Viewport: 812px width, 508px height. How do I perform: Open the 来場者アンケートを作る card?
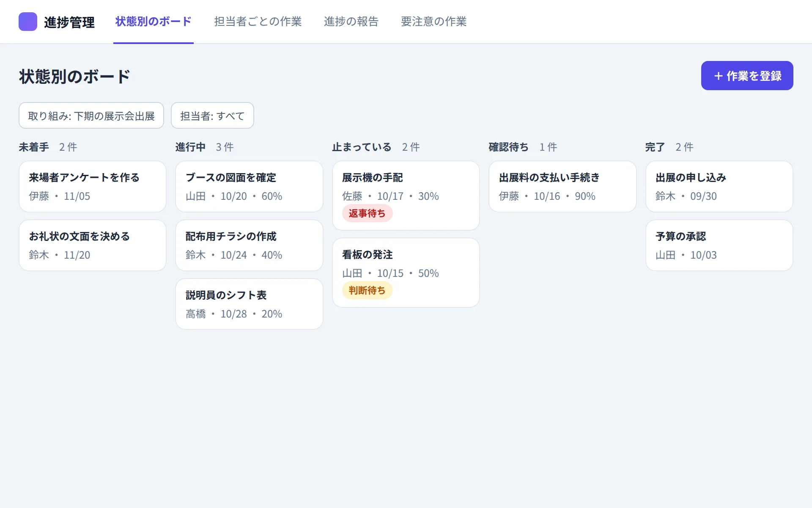pos(93,186)
